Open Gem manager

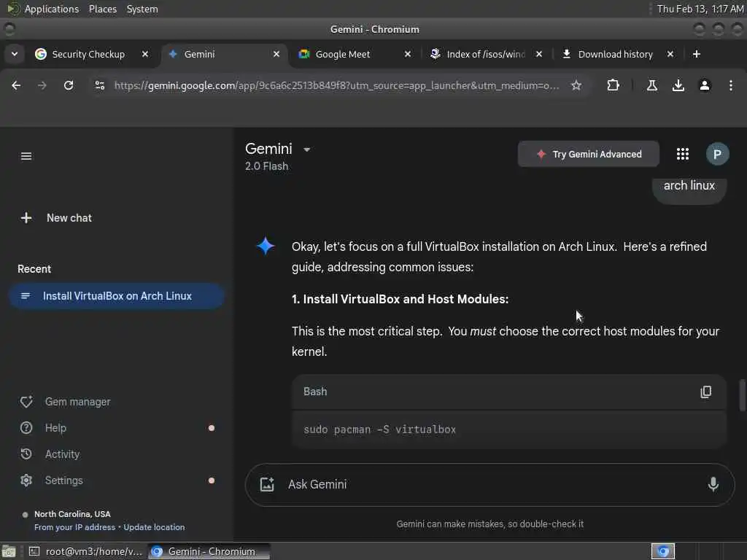click(65, 402)
